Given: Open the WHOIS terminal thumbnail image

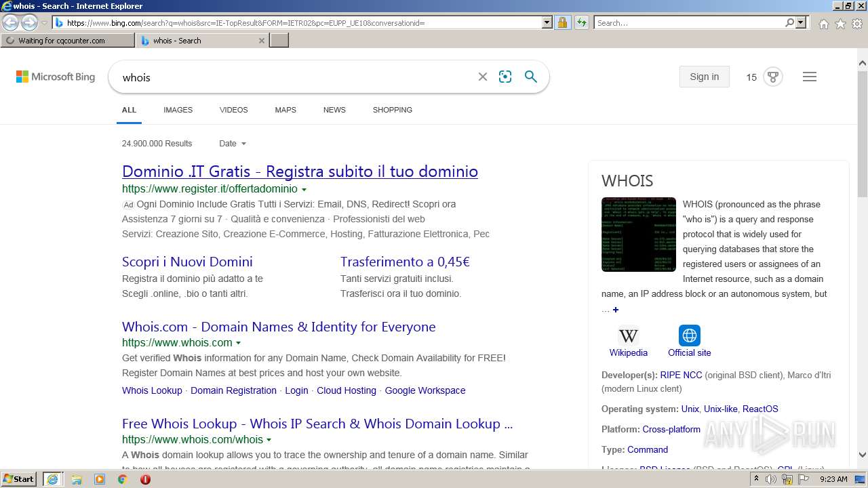Looking at the screenshot, I should (638, 235).
